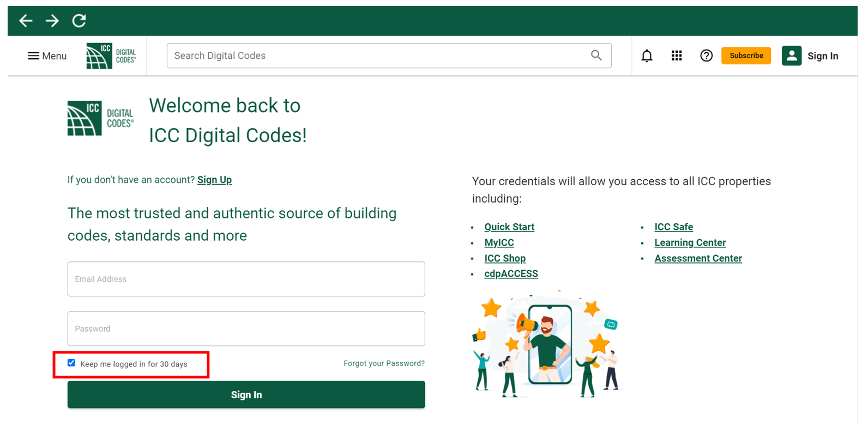Click the green Sign In button

coord(246,394)
